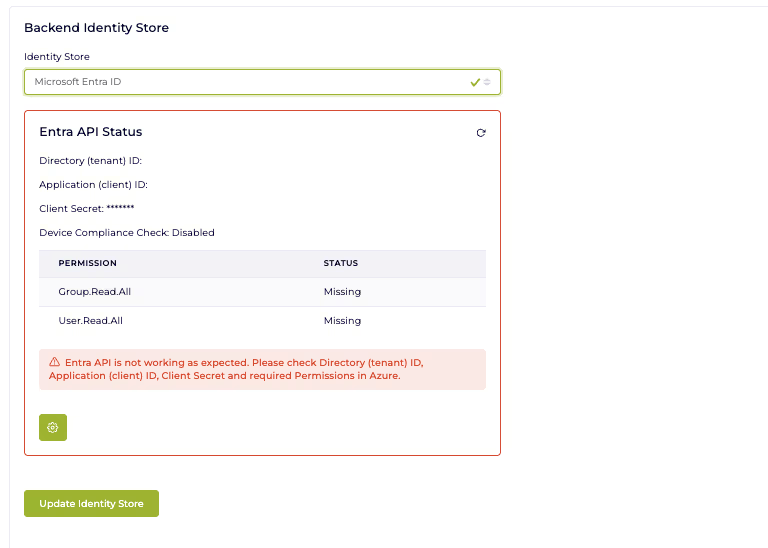Viewport: 768px width, 548px height.
Task: Refresh the Entra API Status
Action: coord(481,133)
